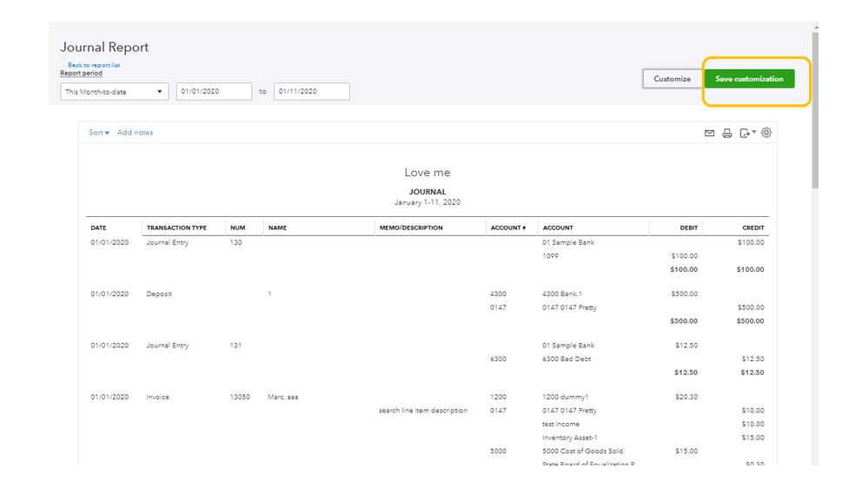Print the Journal report
The height and width of the screenshot is (488, 868).
click(x=727, y=133)
